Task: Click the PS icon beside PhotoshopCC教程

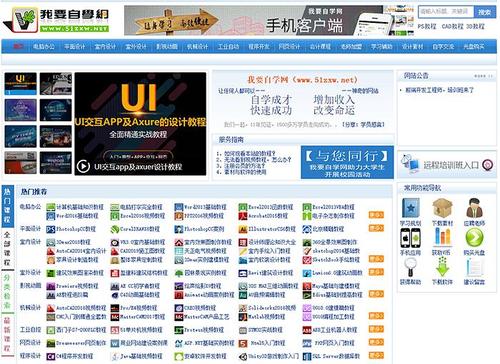Action: (50, 229)
